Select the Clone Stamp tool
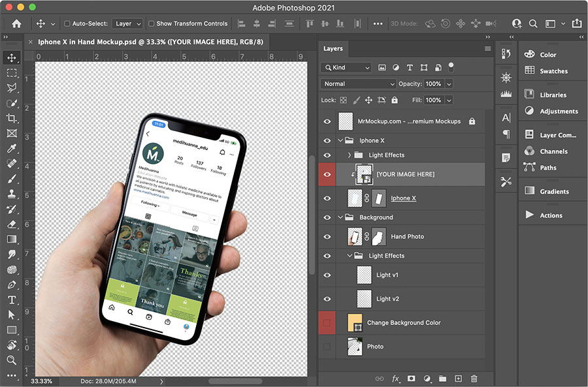Image resolution: width=588 pixels, height=387 pixels. point(12,194)
